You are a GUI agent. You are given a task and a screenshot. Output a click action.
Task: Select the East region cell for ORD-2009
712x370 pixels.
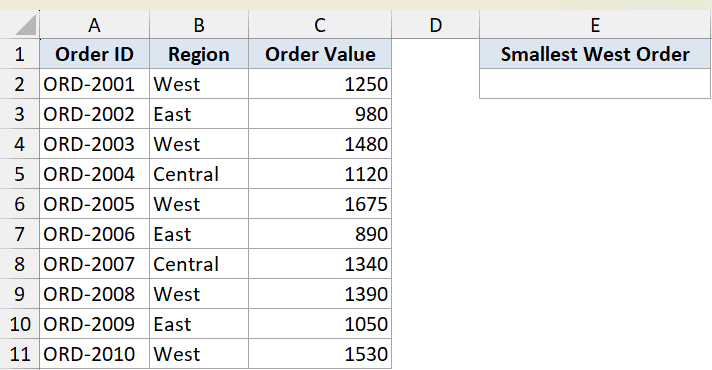click(x=199, y=324)
